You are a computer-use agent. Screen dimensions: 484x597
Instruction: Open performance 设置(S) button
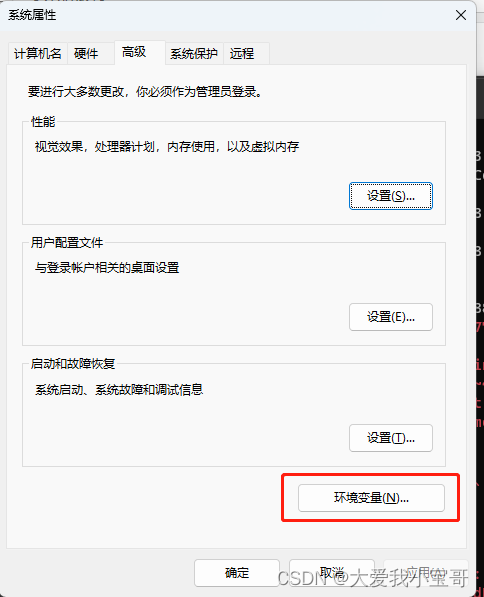[391, 196]
